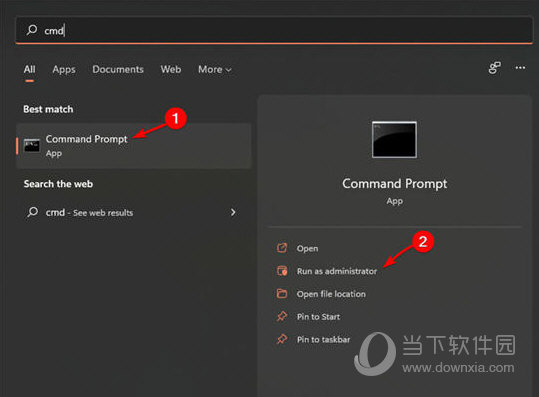Click the Pin to Start pin icon
The width and height of the screenshot is (539, 397).
click(x=282, y=316)
